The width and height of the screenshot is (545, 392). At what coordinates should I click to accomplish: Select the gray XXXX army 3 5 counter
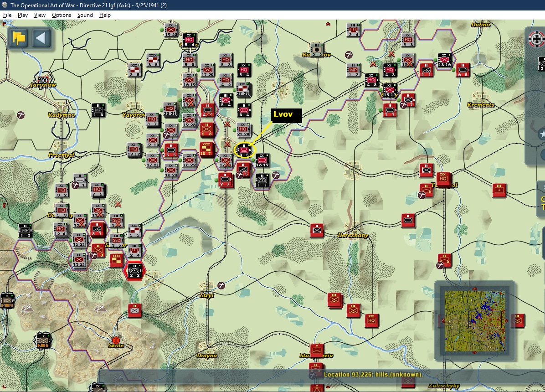tap(153, 60)
